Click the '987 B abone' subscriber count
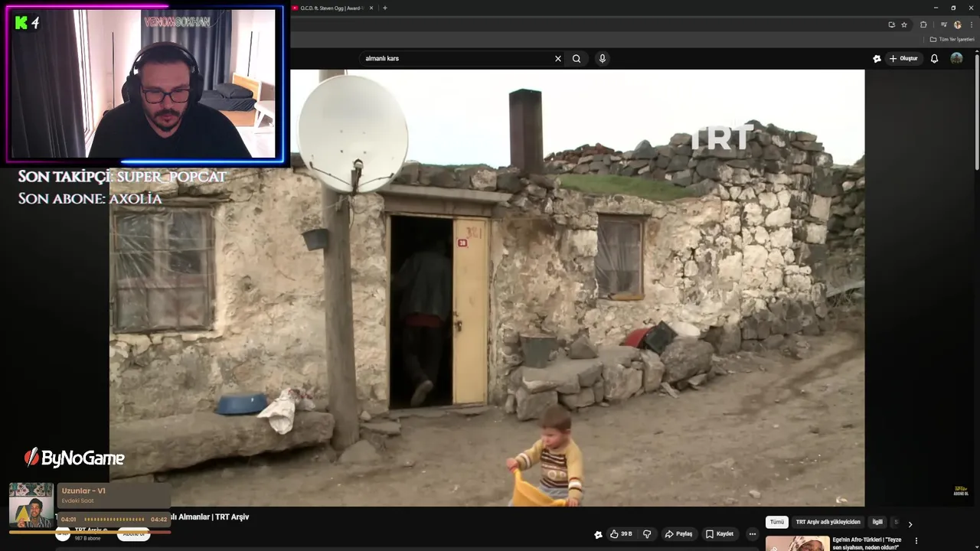 click(x=87, y=539)
